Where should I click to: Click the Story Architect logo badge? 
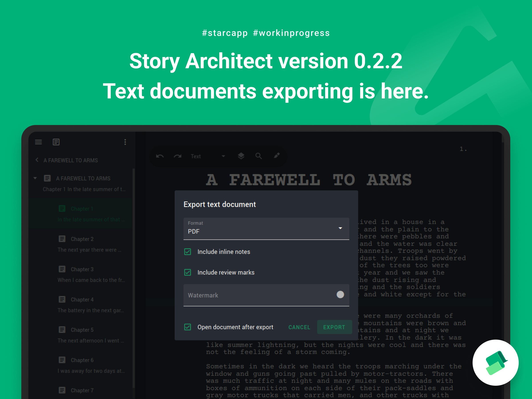point(495,363)
